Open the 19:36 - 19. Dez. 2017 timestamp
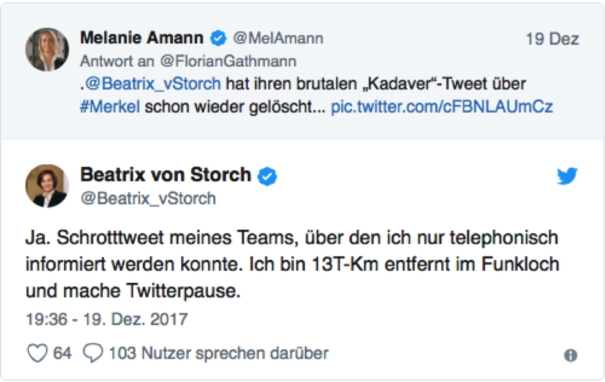 click(106, 319)
